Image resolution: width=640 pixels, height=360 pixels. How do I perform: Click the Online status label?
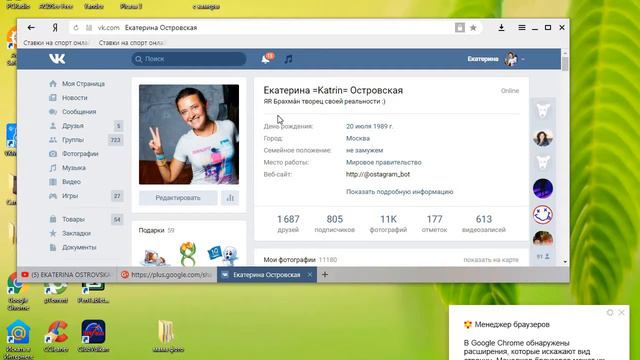point(510,91)
